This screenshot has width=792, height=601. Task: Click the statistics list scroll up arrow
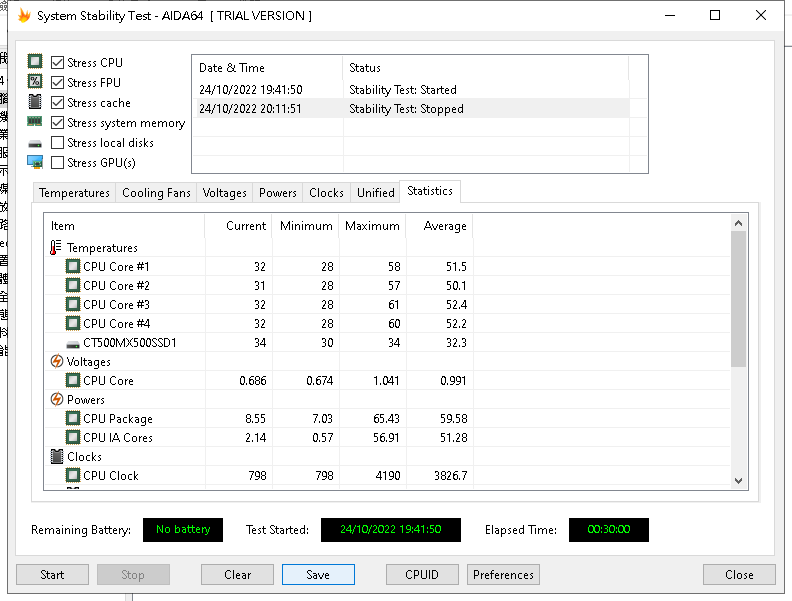(x=738, y=223)
